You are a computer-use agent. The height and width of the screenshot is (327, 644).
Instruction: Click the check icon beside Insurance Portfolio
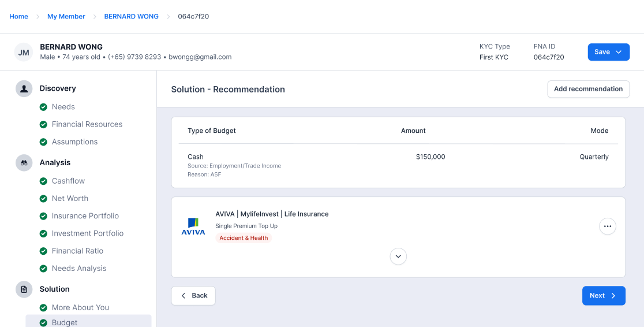pos(43,216)
